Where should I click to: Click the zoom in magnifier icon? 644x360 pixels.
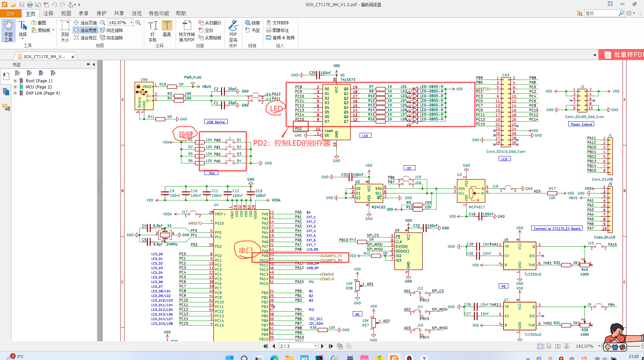(x=138, y=22)
